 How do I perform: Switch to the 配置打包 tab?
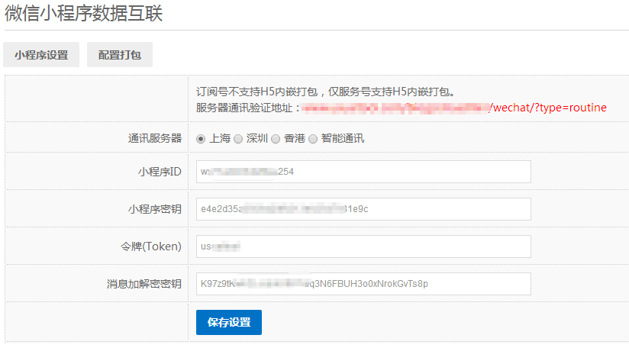120,55
